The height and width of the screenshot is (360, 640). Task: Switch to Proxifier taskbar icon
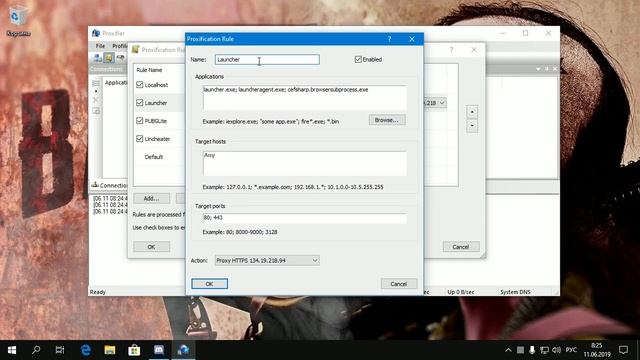[x=183, y=350]
